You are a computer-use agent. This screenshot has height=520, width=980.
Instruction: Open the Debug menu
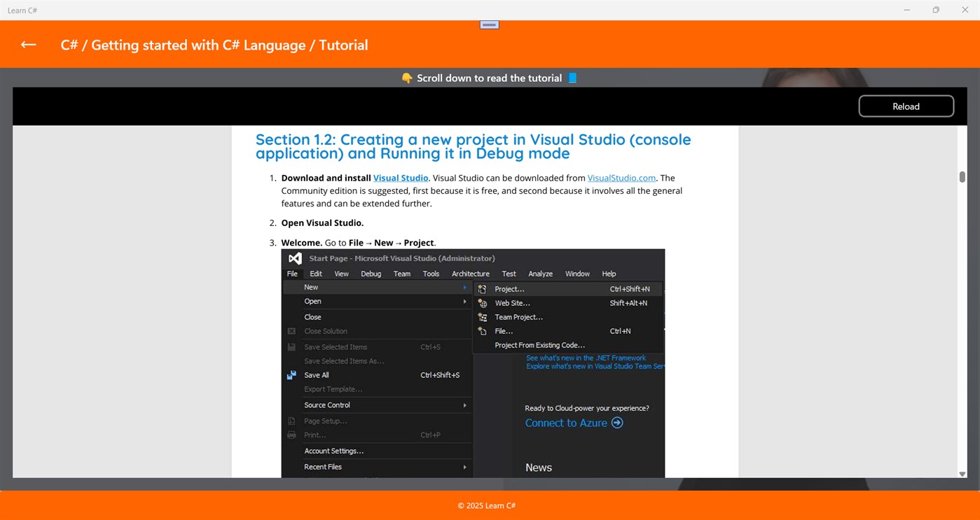point(371,274)
